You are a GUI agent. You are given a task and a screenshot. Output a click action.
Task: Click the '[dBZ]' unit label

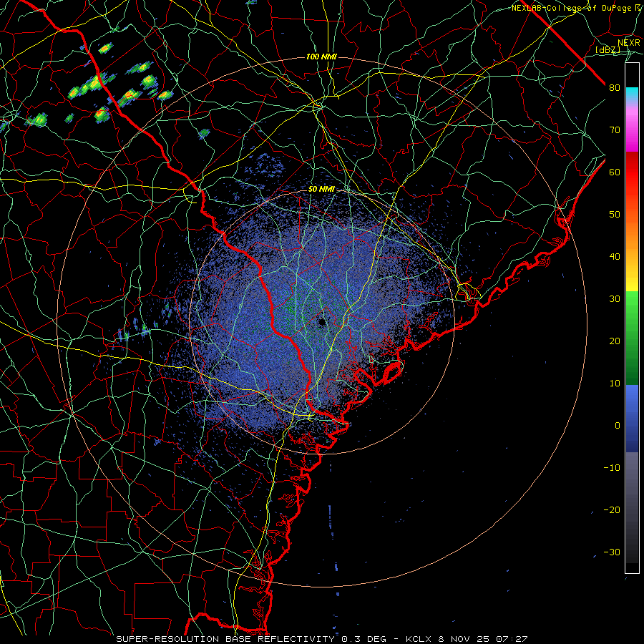click(x=608, y=49)
